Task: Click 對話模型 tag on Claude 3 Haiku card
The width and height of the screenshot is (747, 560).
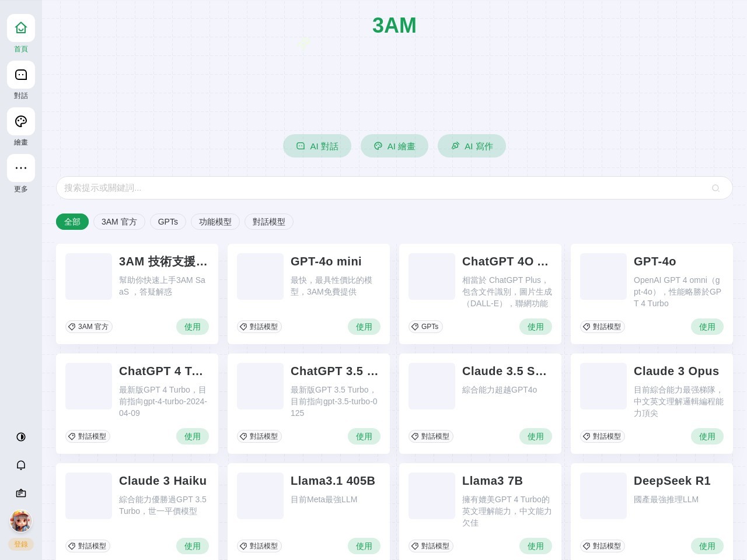Action: (88, 546)
